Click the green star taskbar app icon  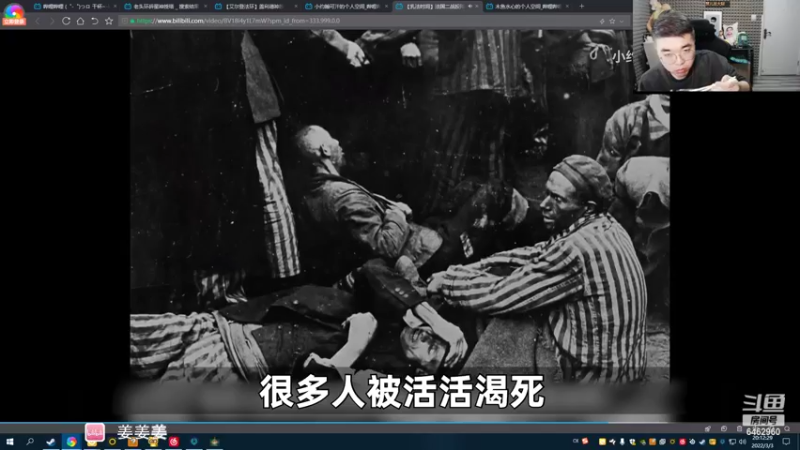[x=214, y=441]
